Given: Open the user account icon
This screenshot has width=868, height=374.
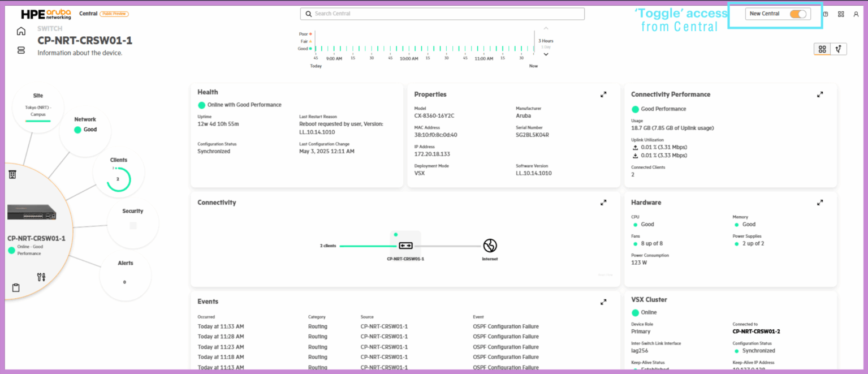Looking at the screenshot, I should [x=856, y=14].
